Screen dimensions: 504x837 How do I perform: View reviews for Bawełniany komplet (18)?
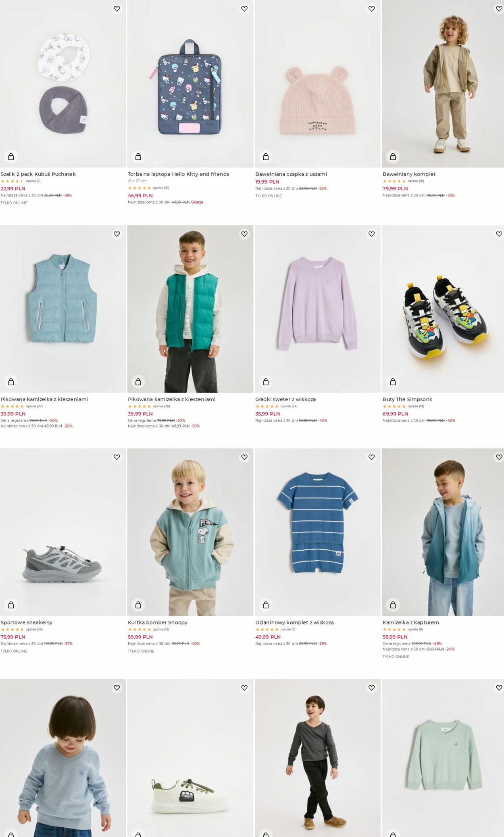(x=416, y=181)
